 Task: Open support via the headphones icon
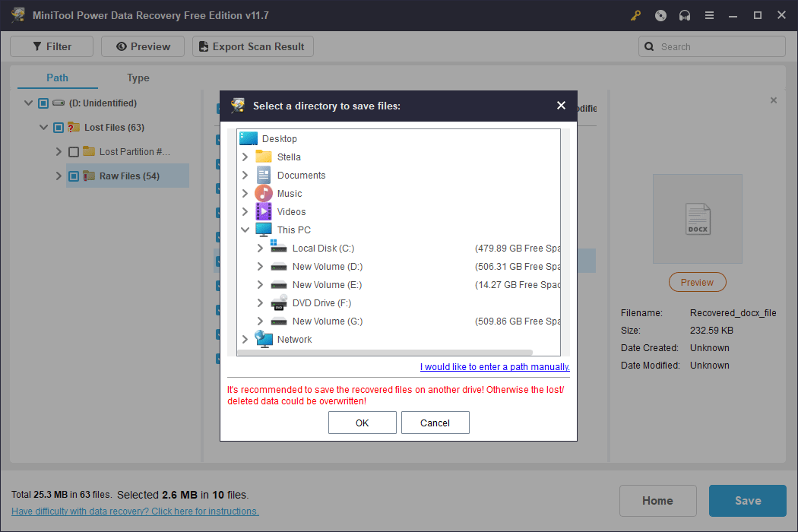click(685, 15)
